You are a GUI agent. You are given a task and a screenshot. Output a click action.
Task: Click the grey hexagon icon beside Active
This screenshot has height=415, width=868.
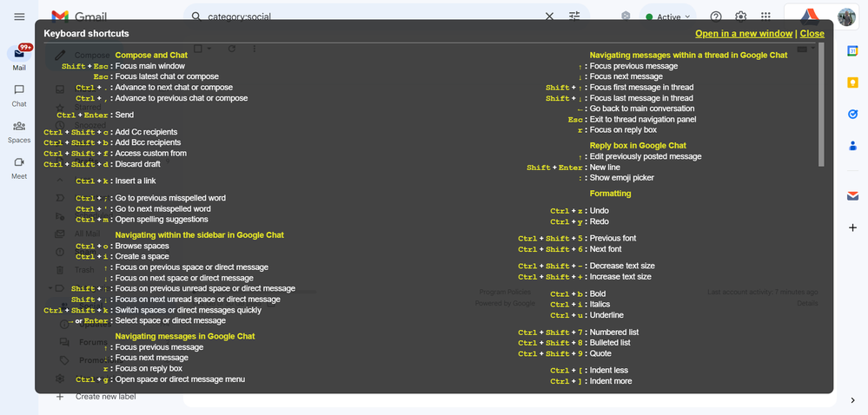(x=625, y=16)
